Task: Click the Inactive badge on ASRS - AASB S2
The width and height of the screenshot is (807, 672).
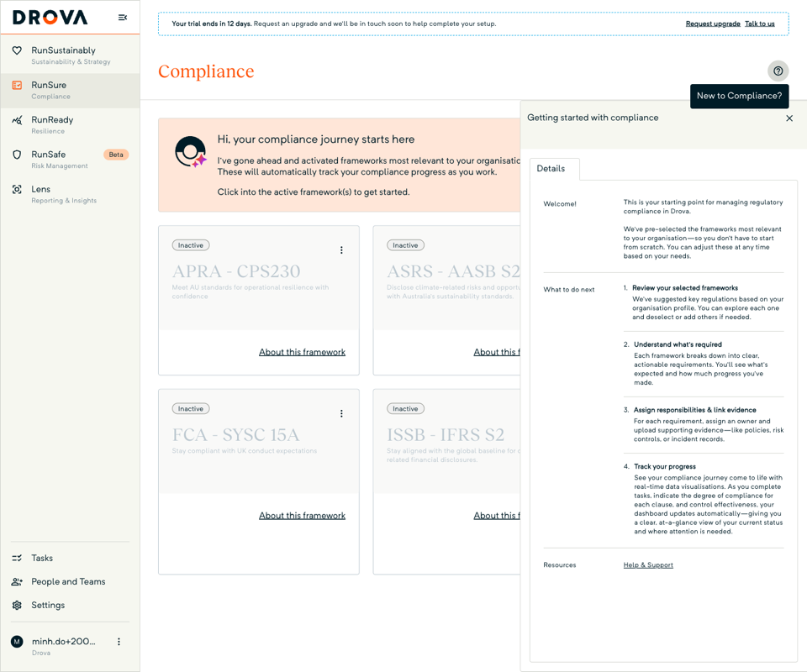Action: [405, 245]
